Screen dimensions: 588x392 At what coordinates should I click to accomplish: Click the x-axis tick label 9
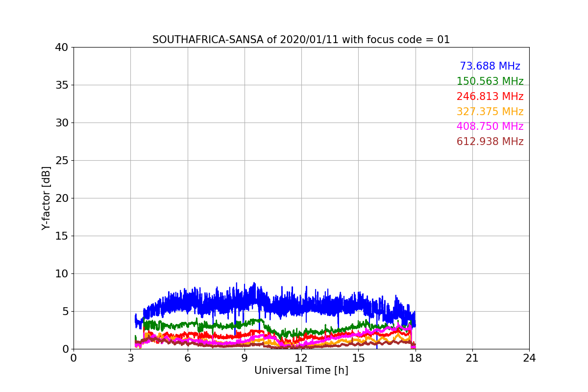pyautogui.click(x=245, y=358)
